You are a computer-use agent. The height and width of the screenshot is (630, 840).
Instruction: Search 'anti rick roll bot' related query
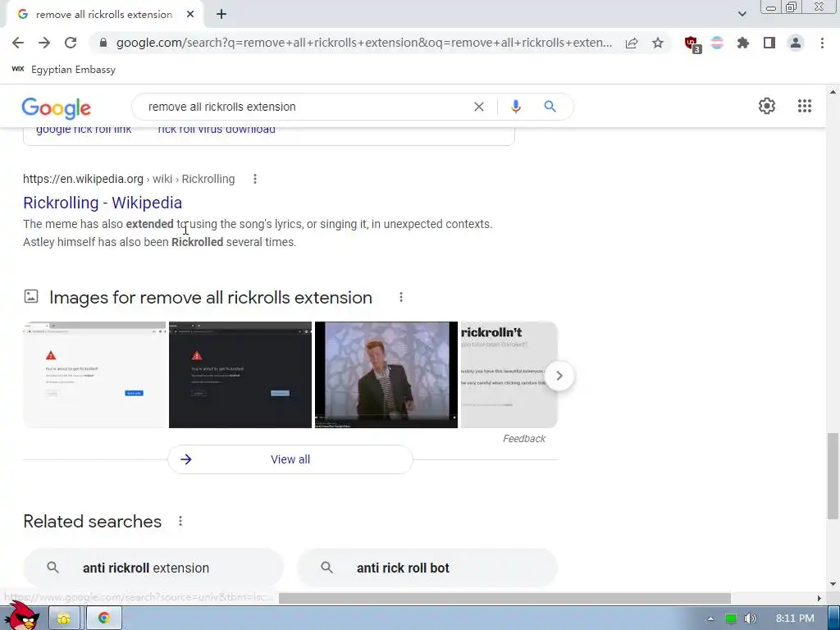click(x=427, y=568)
